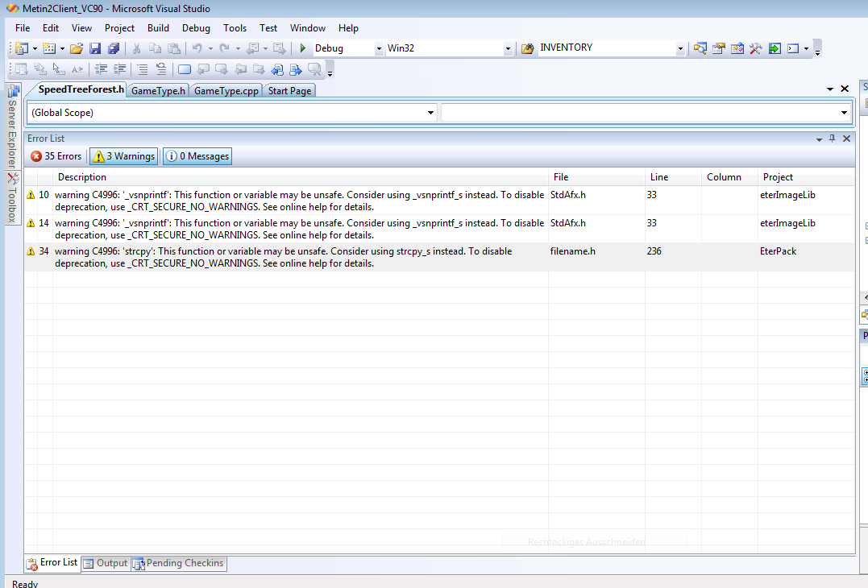Screen dimensions: 868x588
Task: Click the Open File folder icon
Action: coord(77,48)
